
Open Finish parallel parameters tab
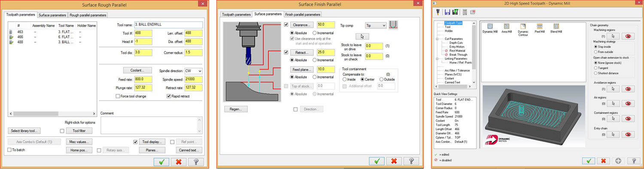point(303,14)
